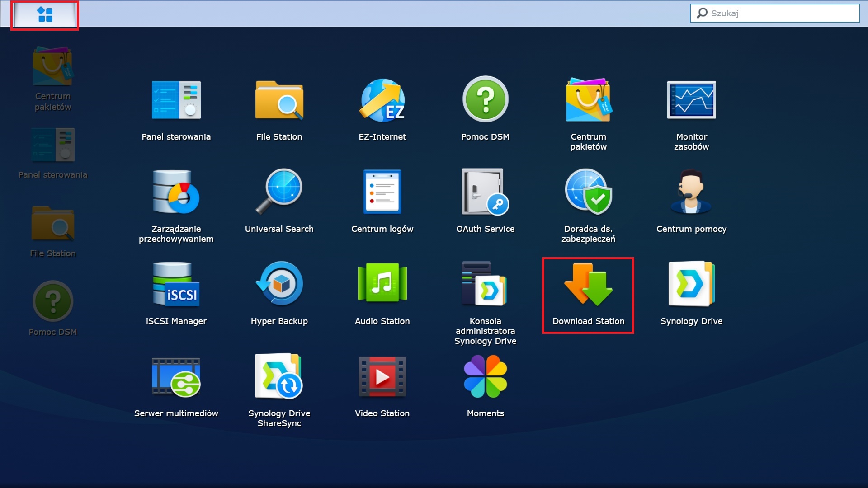Viewport: 868px width, 488px height.
Task: Launch iSCSI Manager
Action: pyautogui.click(x=176, y=294)
